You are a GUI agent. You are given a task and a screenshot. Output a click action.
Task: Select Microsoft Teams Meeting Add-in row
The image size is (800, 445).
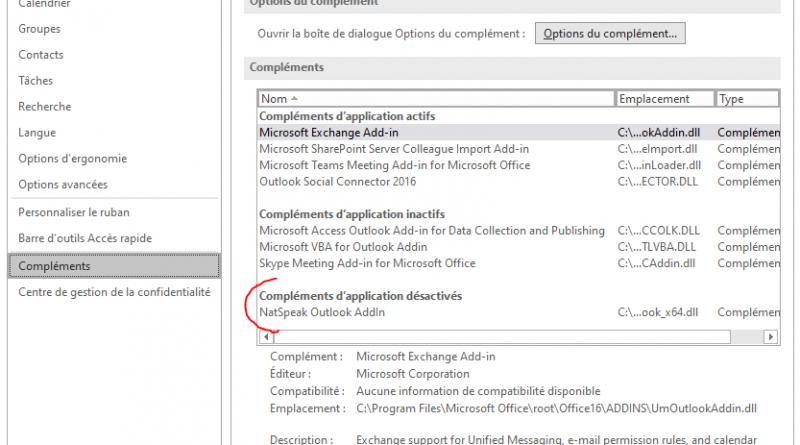click(x=519, y=165)
